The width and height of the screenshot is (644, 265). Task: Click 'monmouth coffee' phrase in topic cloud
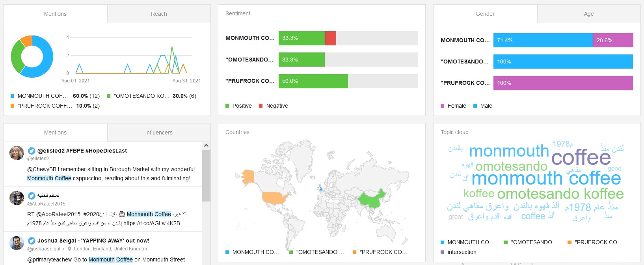pyautogui.click(x=546, y=178)
